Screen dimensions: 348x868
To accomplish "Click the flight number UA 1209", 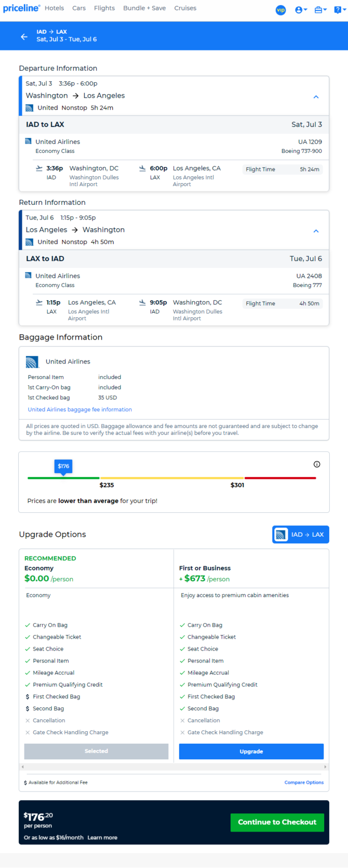I will click(310, 142).
